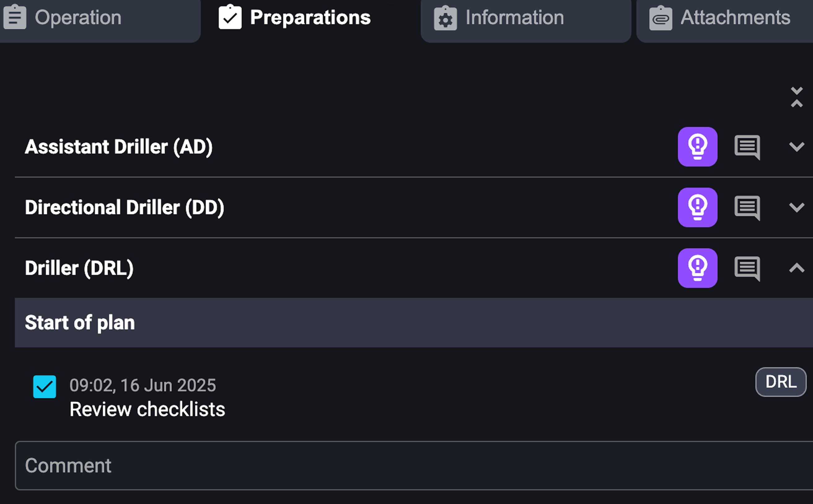This screenshot has width=813, height=504.
Task: Toggle completion of Review checklists task
Action: [44, 386]
